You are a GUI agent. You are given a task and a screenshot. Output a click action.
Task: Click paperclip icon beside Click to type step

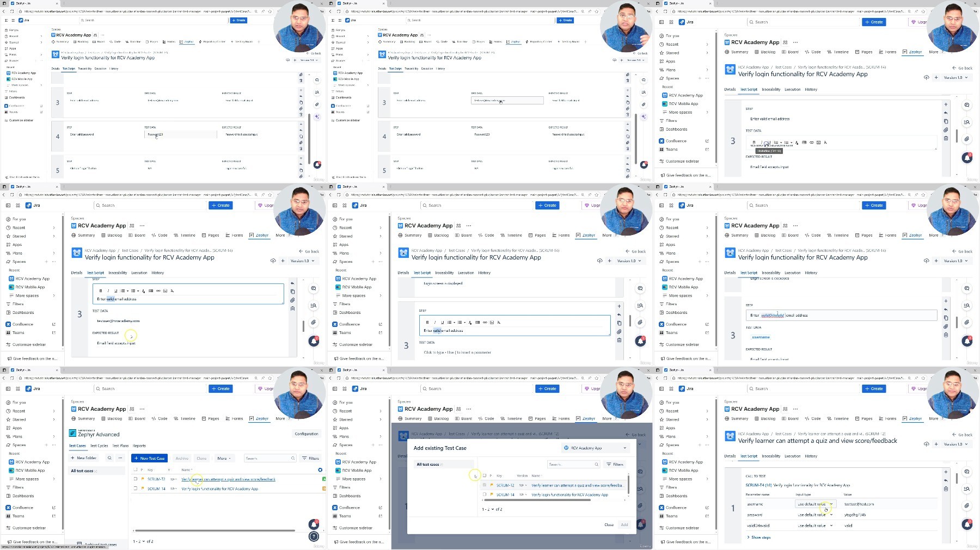(619, 331)
